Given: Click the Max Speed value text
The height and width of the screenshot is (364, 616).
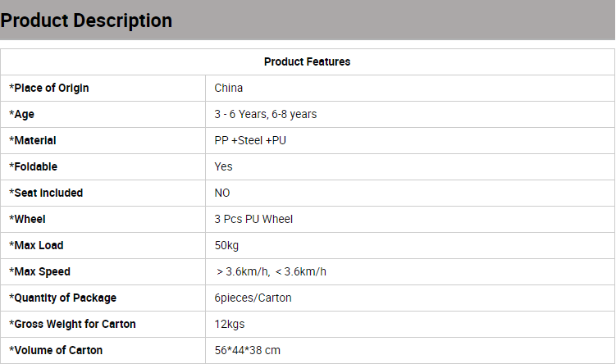Looking at the screenshot, I should tap(271, 271).
